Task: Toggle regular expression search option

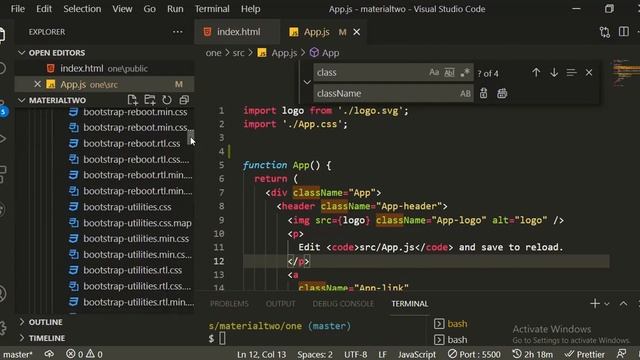Action: click(x=464, y=73)
